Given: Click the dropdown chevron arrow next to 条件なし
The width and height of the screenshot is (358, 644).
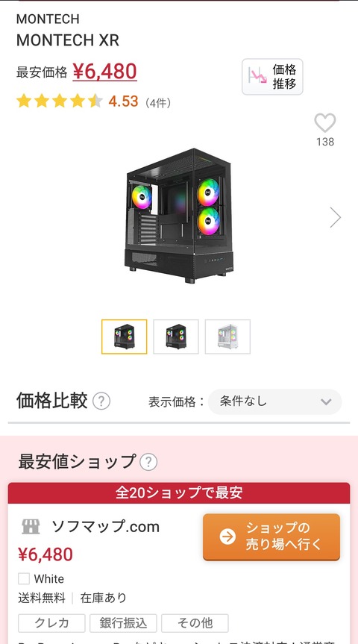Looking at the screenshot, I should [326, 402].
